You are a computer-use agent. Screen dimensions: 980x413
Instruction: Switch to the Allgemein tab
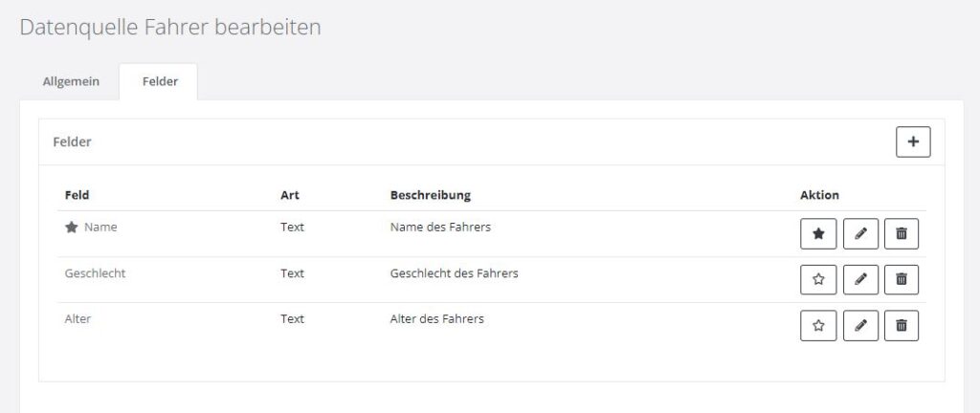point(71,82)
